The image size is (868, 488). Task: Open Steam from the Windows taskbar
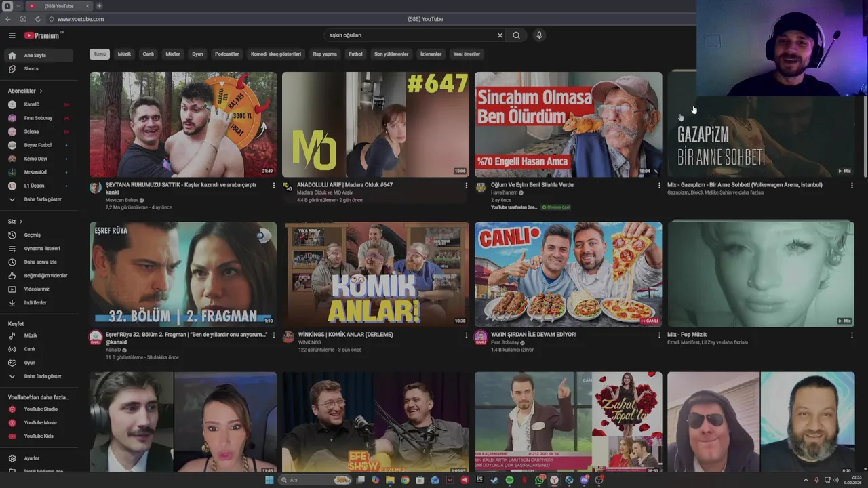494,480
